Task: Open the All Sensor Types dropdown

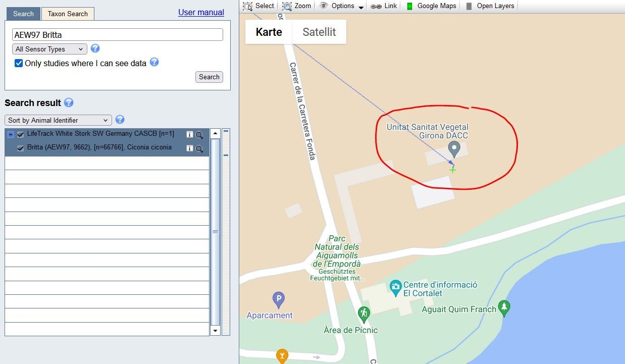Action: click(x=49, y=49)
